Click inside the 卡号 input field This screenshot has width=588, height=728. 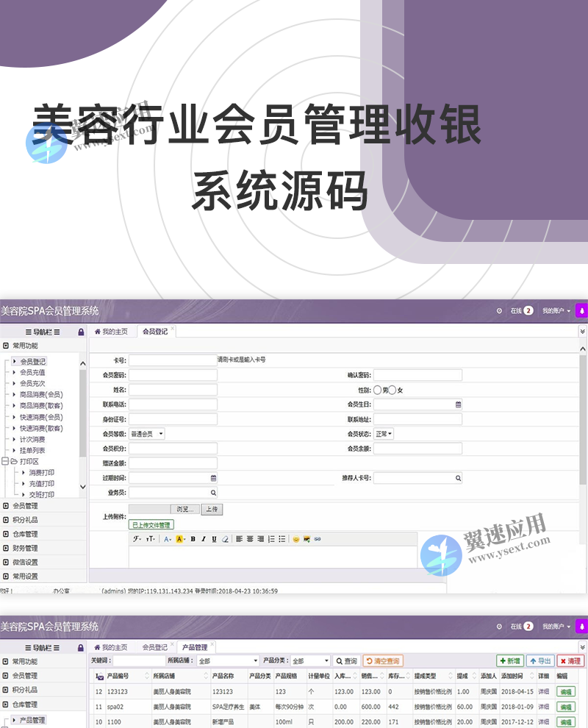tap(173, 360)
